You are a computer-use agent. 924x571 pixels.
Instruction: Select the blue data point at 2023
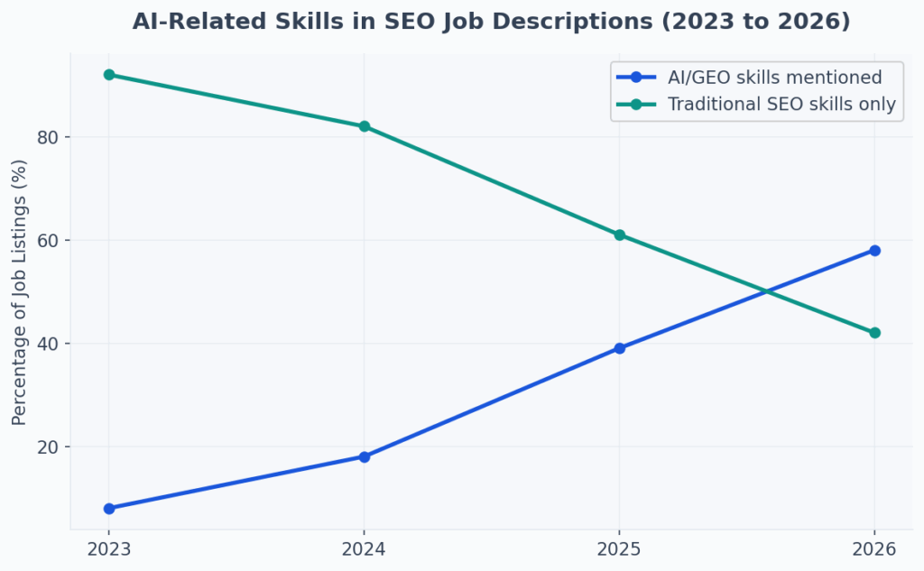tap(109, 509)
